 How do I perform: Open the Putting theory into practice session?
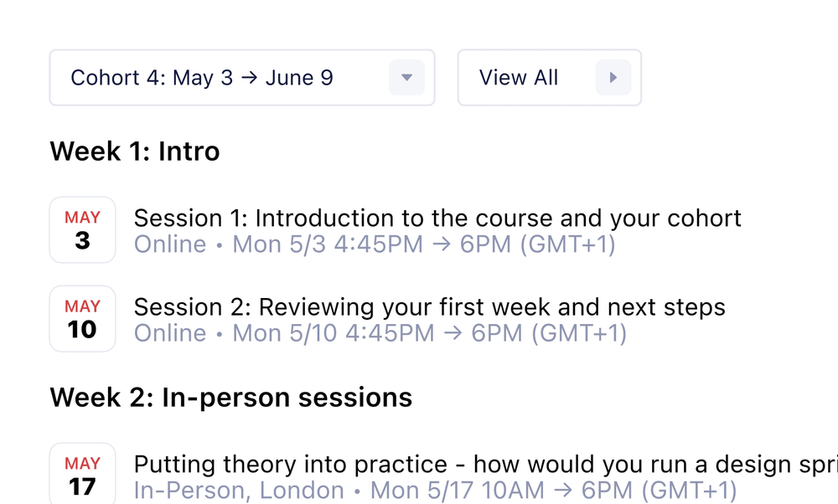click(484, 465)
